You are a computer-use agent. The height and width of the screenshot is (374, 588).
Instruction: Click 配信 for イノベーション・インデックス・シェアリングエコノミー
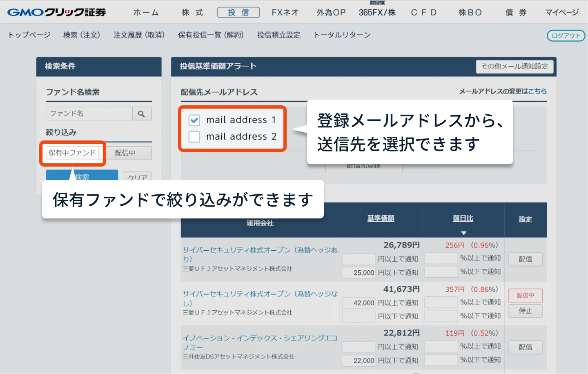coord(525,347)
